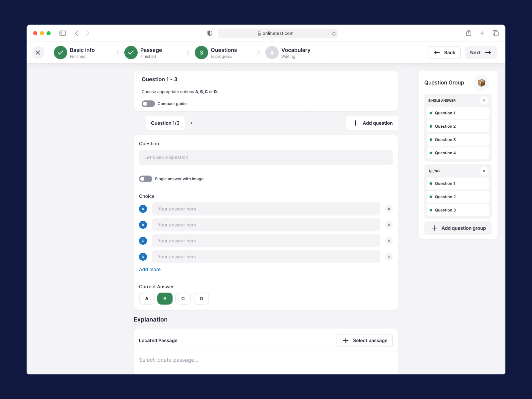This screenshot has width=532, height=399.
Task: Delete choice D using its remove icon
Action: [389, 256]
